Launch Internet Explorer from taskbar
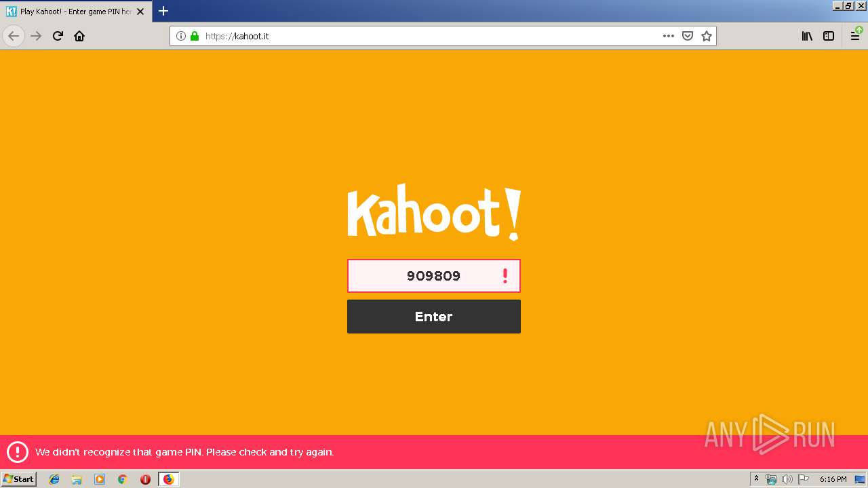868x488 pixels. [54, 479]
